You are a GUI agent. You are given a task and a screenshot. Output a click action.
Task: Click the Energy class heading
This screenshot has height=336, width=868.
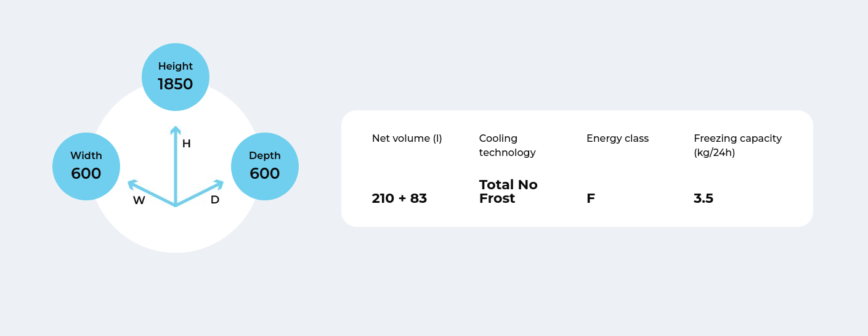(617, 139)
